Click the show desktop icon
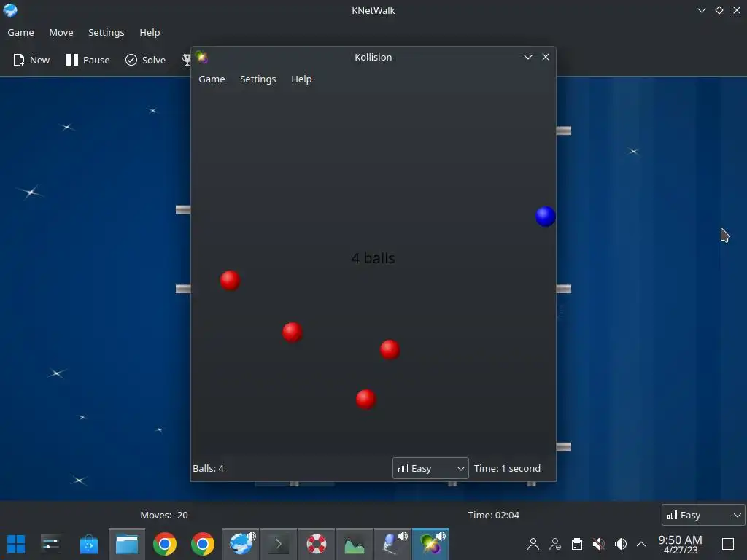This screenshot has height=560, width=747. point(728,544)
